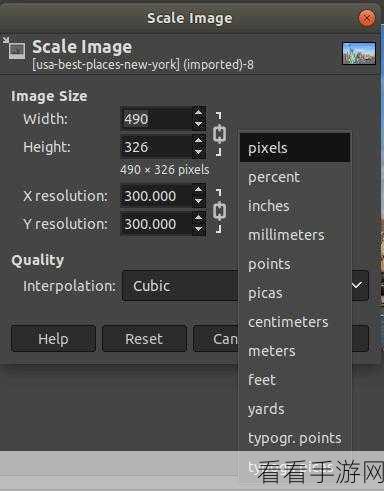Viewport: 384px width, 491px height.
Task: Increase Width with the up arrow
Action: pos(198,113)
